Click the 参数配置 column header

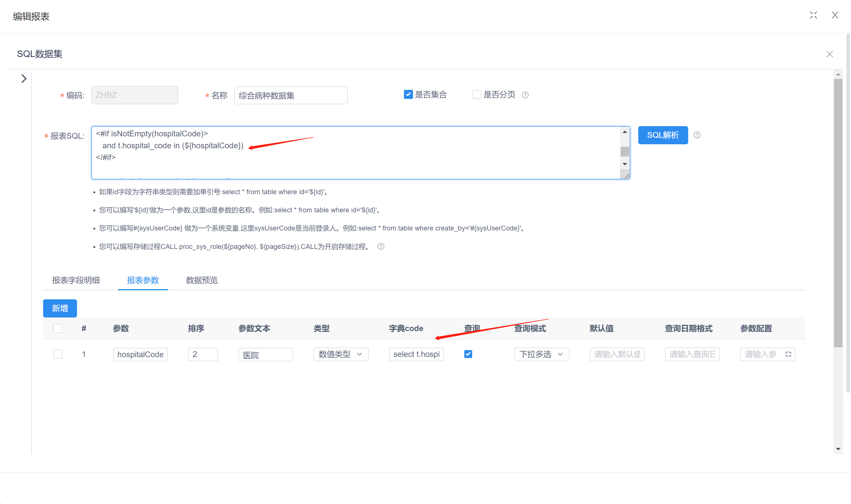pyautogui.click(x=756, y=329)
